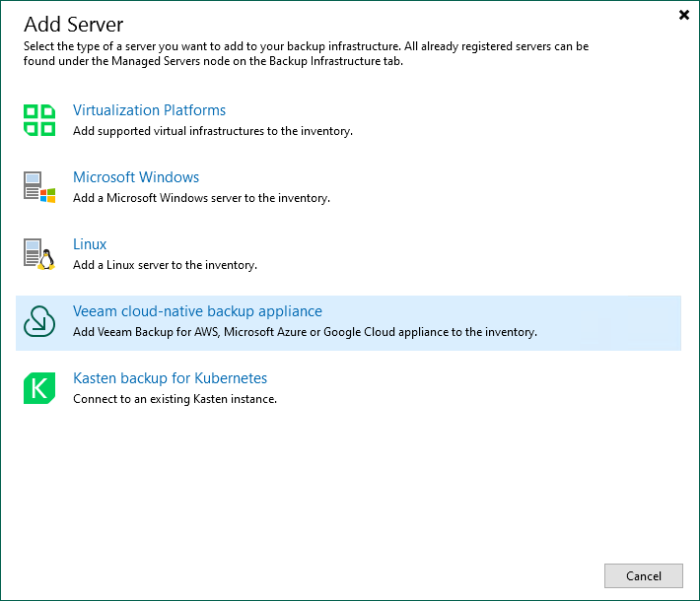
Task: Click the instruction text mentioning Managed Servers
Action: click(306, 53)
